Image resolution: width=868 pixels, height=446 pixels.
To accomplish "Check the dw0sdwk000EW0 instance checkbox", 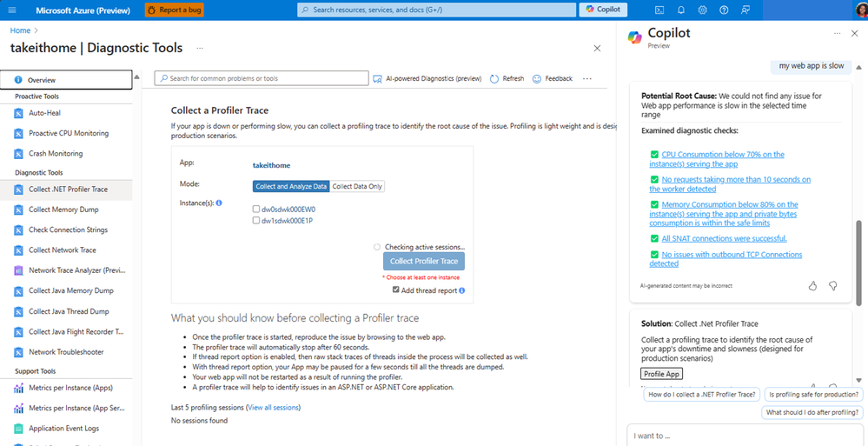I will (x=255, y=210).
